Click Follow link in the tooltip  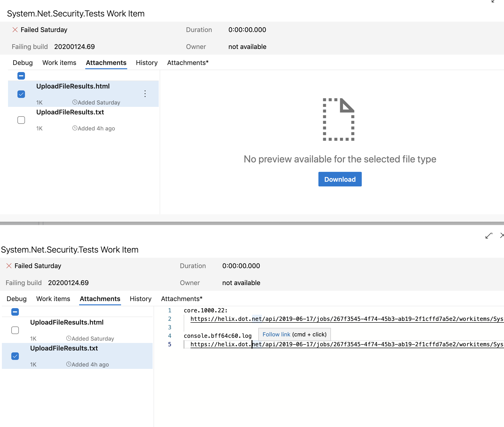pyautogui.click(x=276, y=334)
